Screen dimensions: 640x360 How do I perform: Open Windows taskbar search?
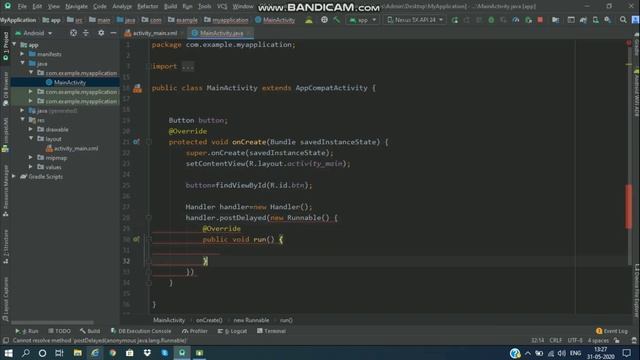(x=25, y=353)
